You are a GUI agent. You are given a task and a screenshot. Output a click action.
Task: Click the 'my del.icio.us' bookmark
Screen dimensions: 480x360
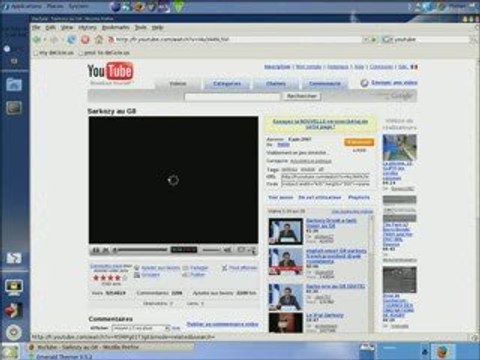(x=54, y=53)
